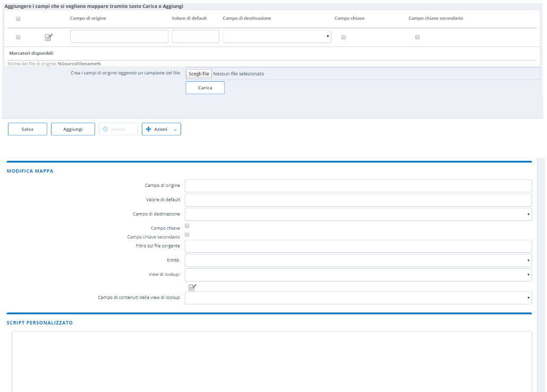This screenshot has height=392, width=547.
Task: Enable Campo chiave secondario checkbox in the table row
Action: click(x=417, y=37)
